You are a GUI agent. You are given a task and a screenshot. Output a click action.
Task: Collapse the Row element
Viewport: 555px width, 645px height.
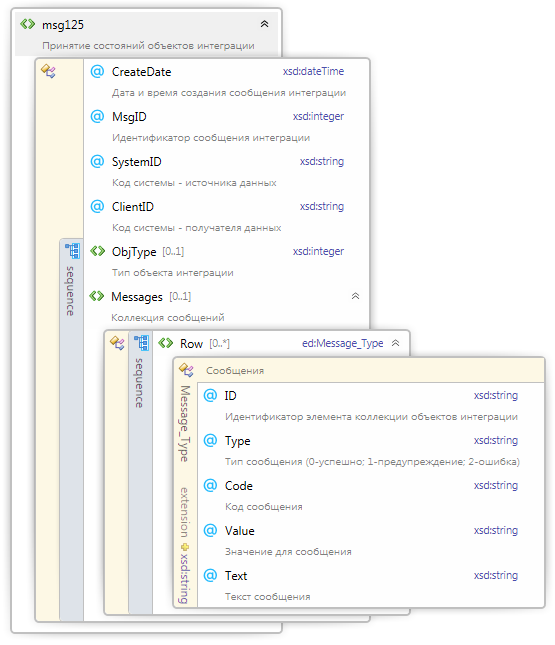point(395,343)
